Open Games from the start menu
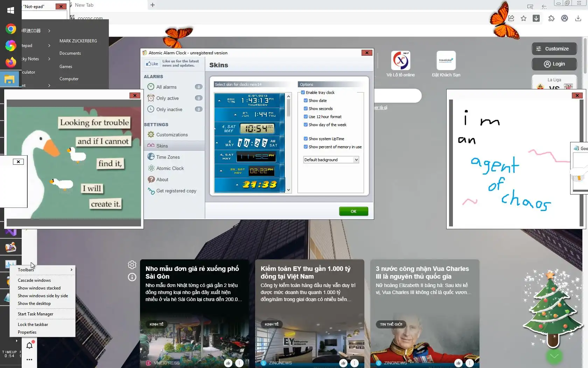Viewport: 588px width, 368px height. point(66,67)
